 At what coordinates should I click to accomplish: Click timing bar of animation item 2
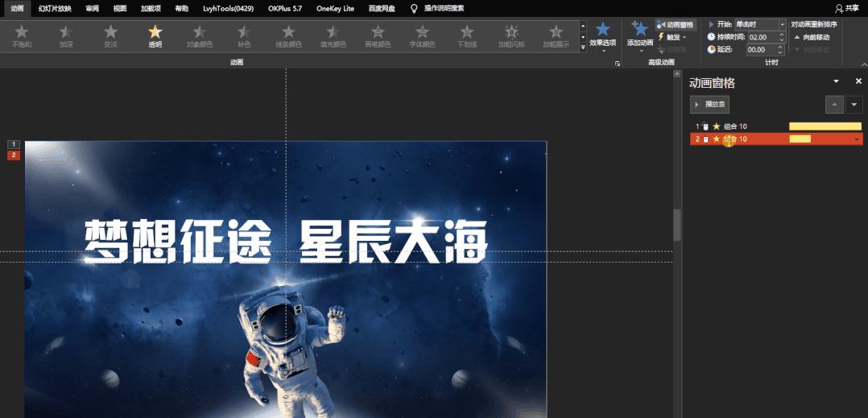[x=800, y=139]
